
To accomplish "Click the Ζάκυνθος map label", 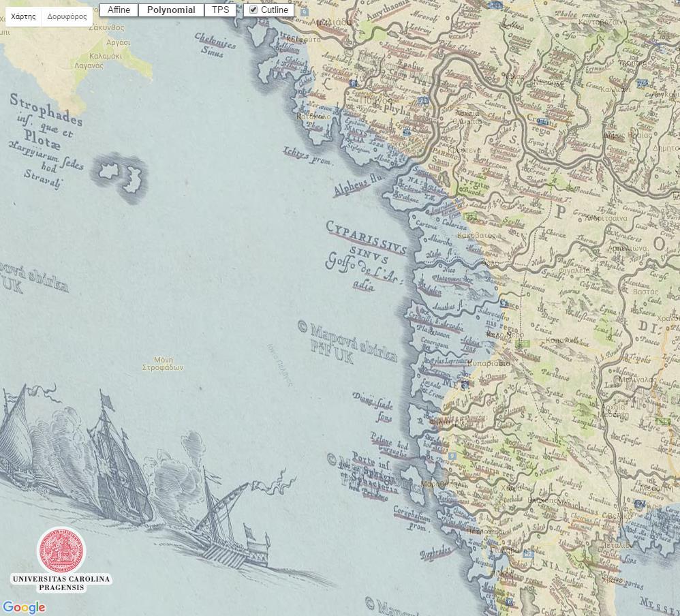I will (x=106, y=28).
